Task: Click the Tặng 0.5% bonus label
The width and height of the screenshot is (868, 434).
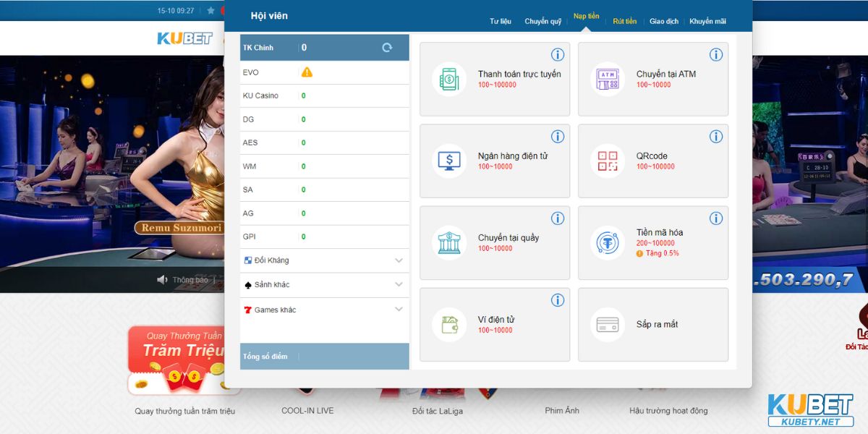Action: 658,253
